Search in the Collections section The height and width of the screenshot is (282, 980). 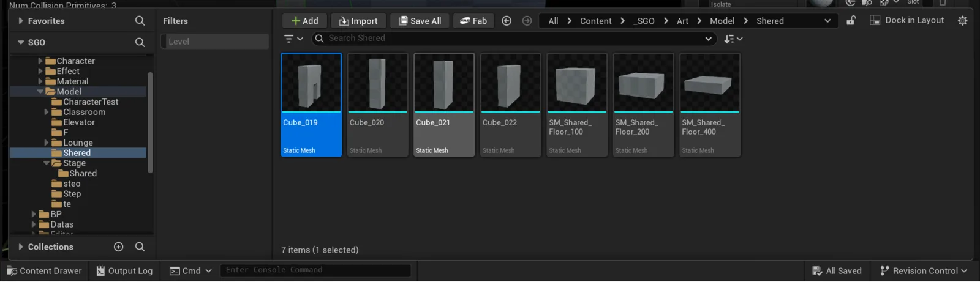[140, 247]
